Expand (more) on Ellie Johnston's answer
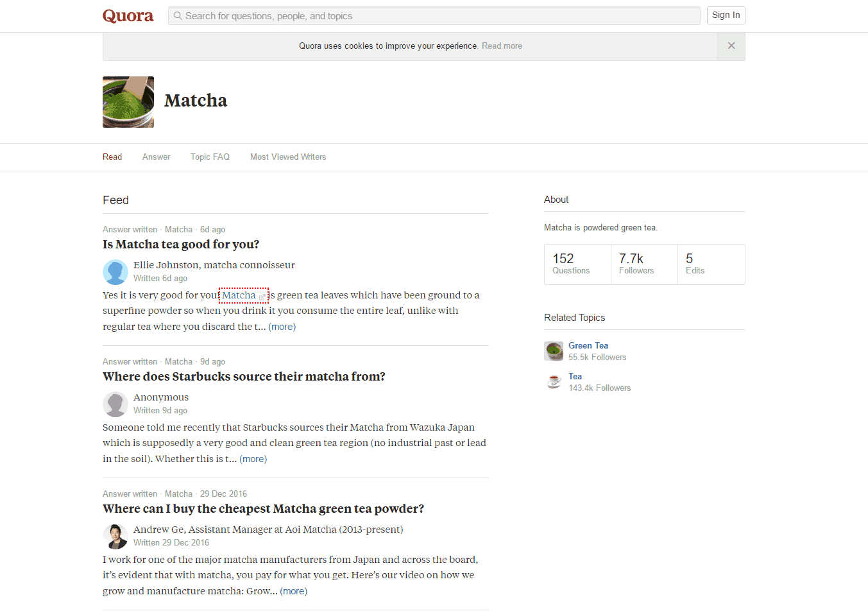The height and width of the screenshot is (611, 868). pos(282,327)
